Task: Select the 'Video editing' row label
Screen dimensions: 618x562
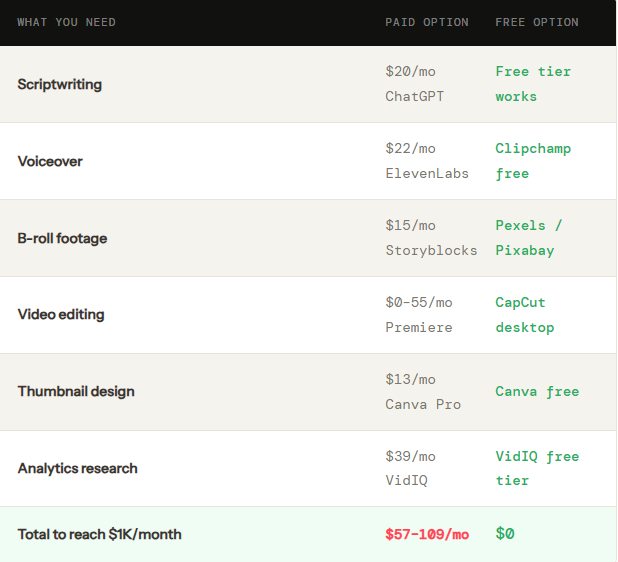Action: tap(61, 314)
